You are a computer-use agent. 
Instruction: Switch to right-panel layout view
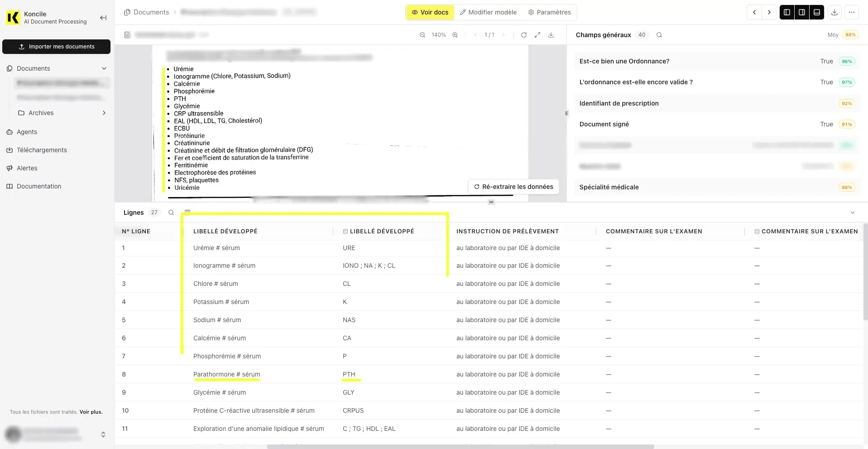[x=802, y=12]
